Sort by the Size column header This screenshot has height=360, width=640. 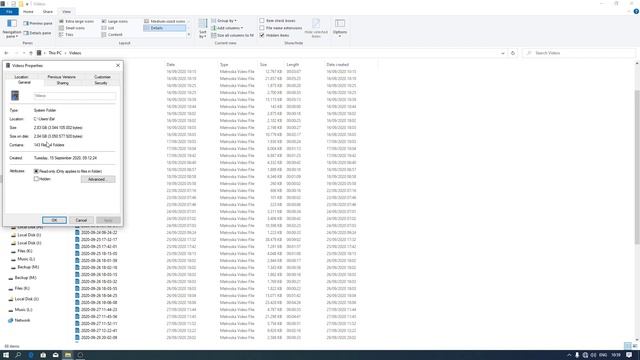click(263, 64)
